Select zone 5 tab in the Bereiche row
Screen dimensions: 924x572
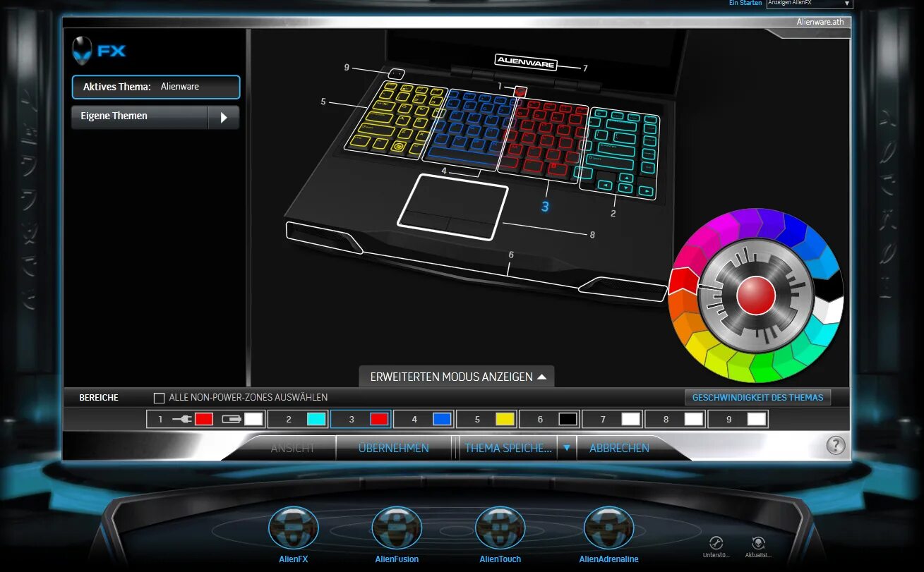(487, 419)
